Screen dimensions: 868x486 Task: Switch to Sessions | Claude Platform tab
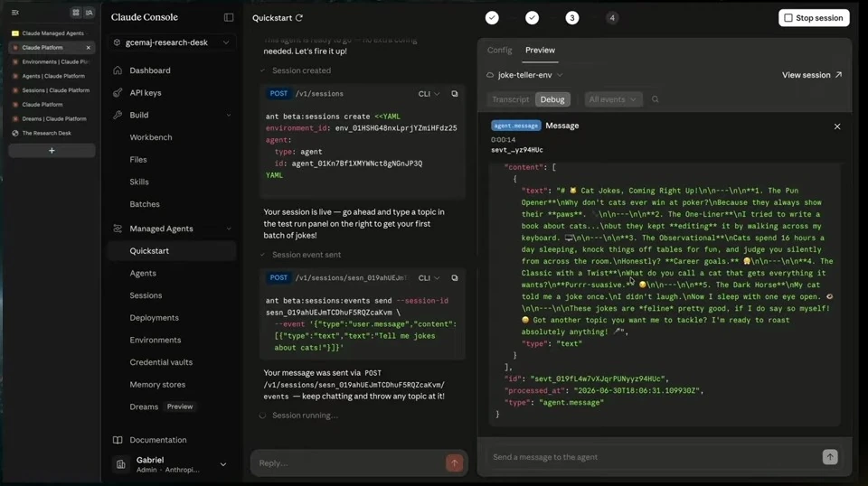coord(52,90)
